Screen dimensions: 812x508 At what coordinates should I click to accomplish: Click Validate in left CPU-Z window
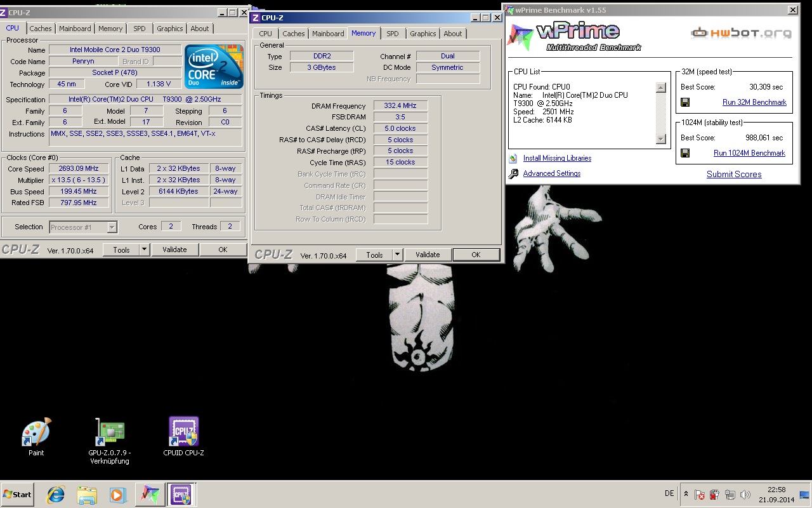coord(174,250)
